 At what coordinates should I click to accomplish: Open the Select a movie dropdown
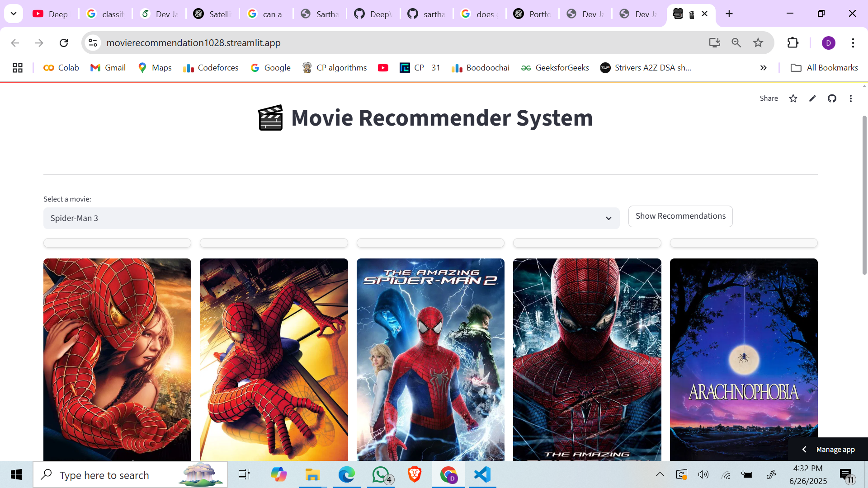pyautogui.click(x=331, y=218)
